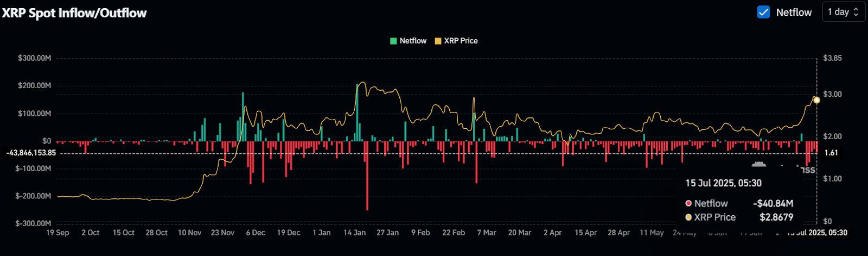The height and width of the screenshot is (256, 868).
Task: Click green Netflow legend color swatch
Action: coord(393,41)
